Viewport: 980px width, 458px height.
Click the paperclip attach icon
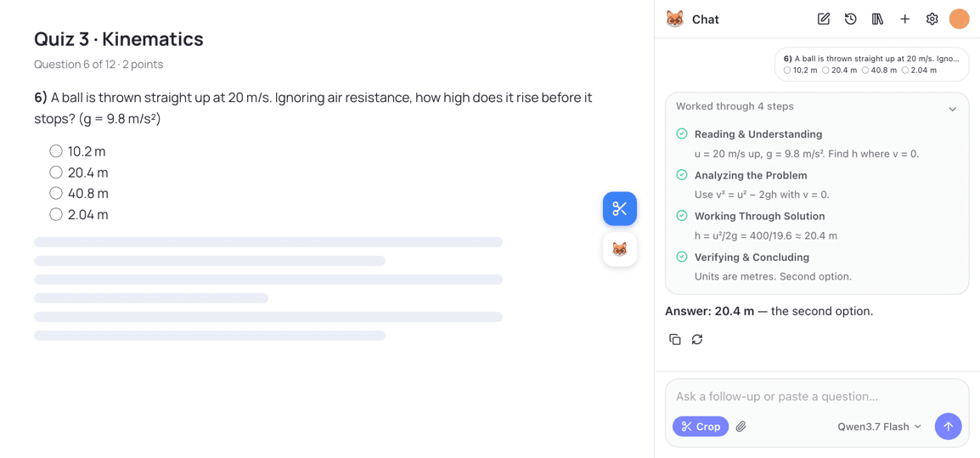point(741,427)
